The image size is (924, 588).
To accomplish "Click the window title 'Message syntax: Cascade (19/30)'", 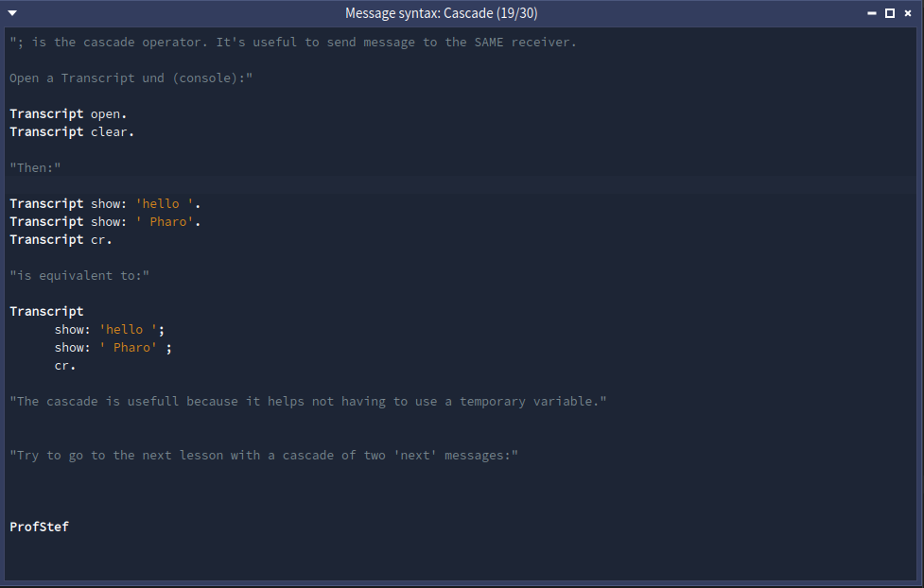I will tap(442, 13).
